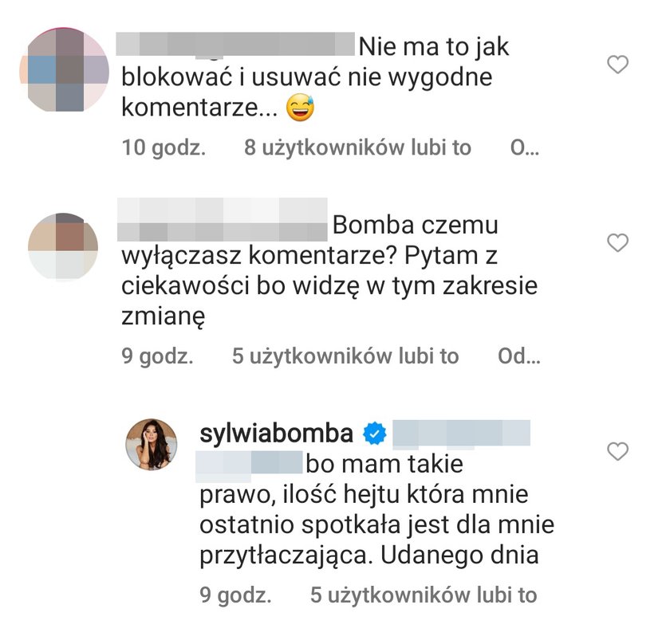
Task: Click the '10 godz.' timestamp
Action: [x=164, y=147]
